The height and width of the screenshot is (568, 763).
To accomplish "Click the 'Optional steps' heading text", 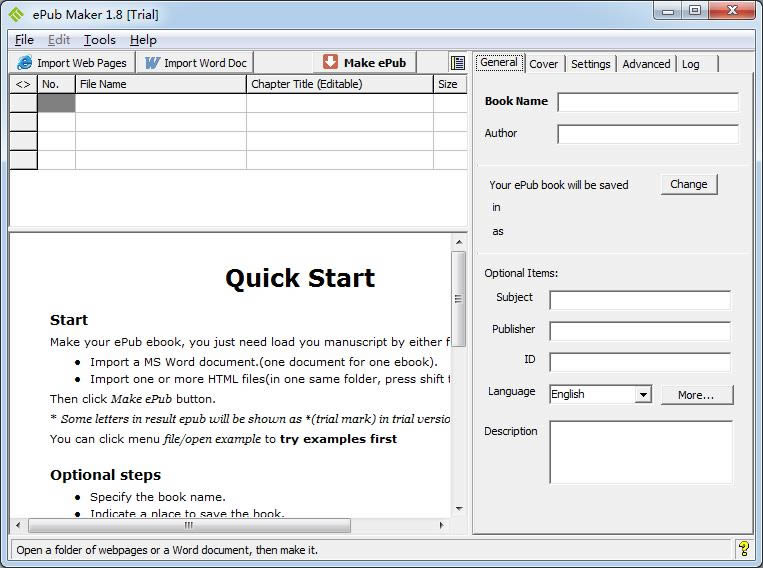I will 105,475.
